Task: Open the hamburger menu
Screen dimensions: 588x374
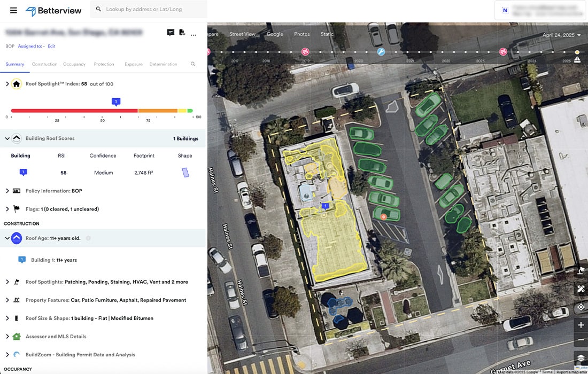Action: (x=13, y=11)
